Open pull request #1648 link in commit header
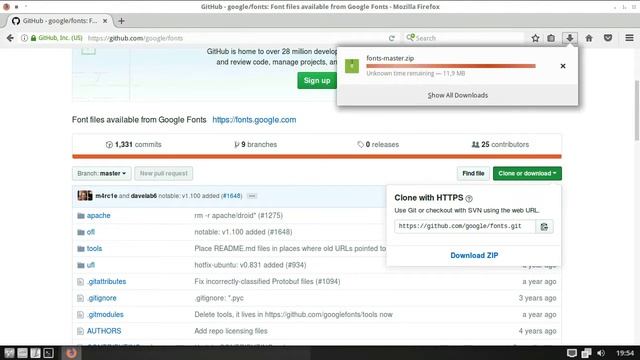This screenshot has width=640, height=360. click(231, 196)
